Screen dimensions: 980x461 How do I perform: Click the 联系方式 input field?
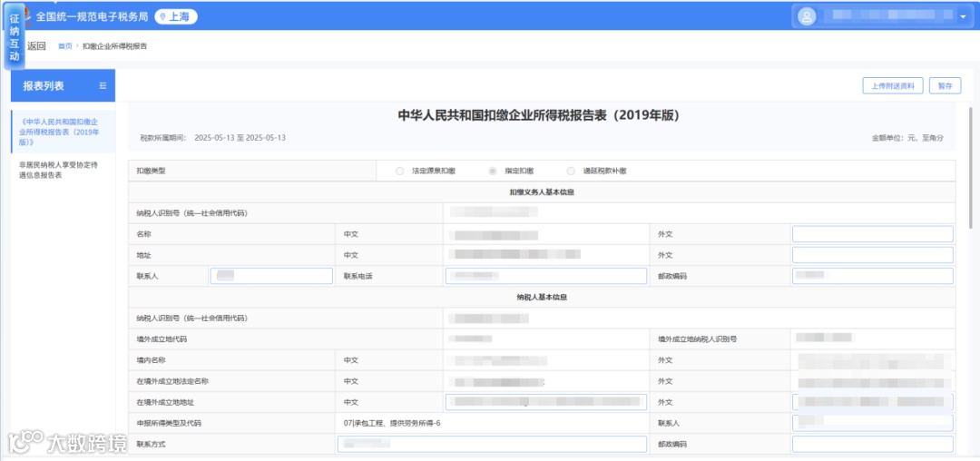492,444
